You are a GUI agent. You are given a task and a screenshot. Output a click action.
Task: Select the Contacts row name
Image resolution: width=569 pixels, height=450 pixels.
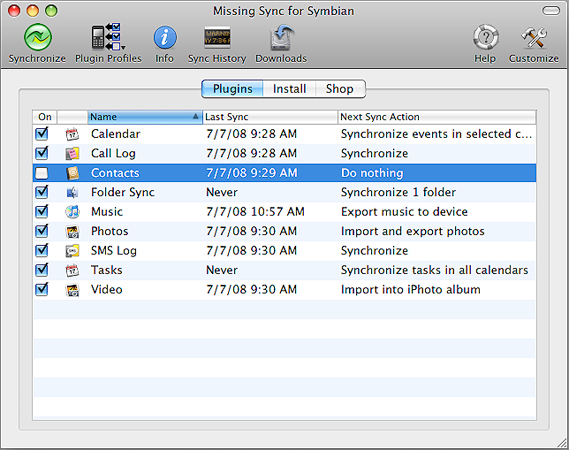click(115, 173)
